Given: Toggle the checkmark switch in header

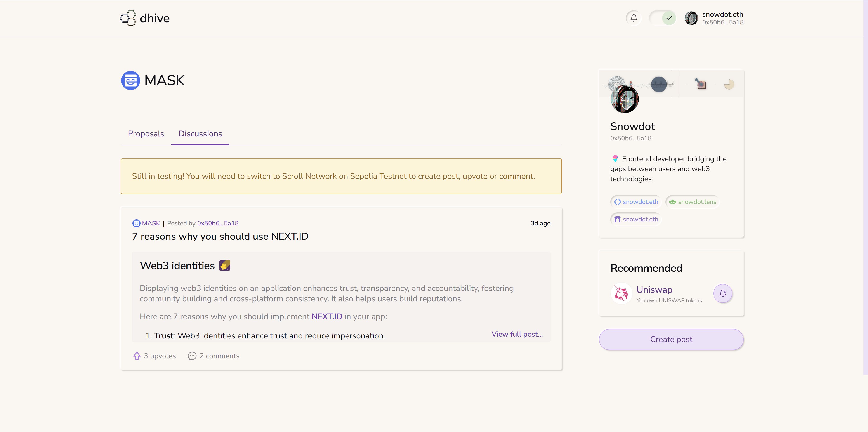Looking at the screenshot, I should 663,18.
